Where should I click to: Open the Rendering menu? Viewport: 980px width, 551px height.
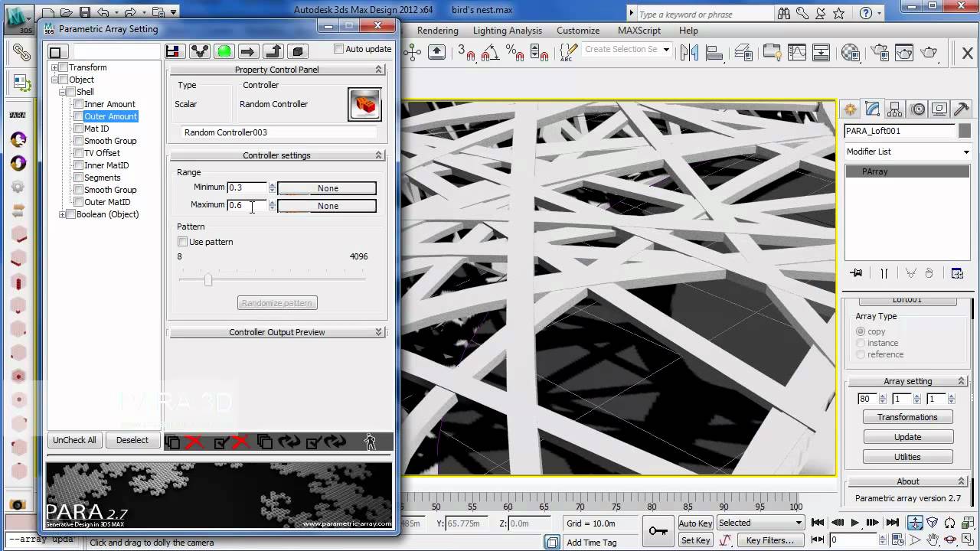438,31
